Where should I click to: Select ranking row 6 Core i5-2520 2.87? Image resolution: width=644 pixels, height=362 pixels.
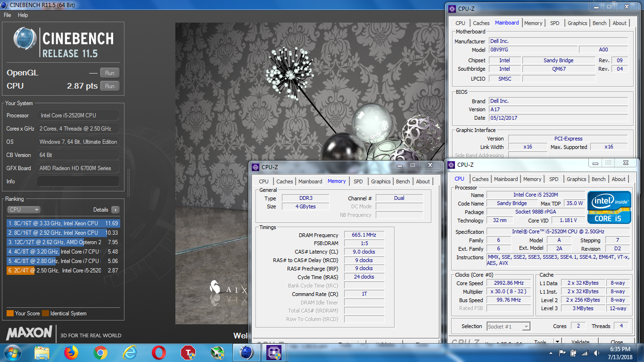(x=63, y=271)
